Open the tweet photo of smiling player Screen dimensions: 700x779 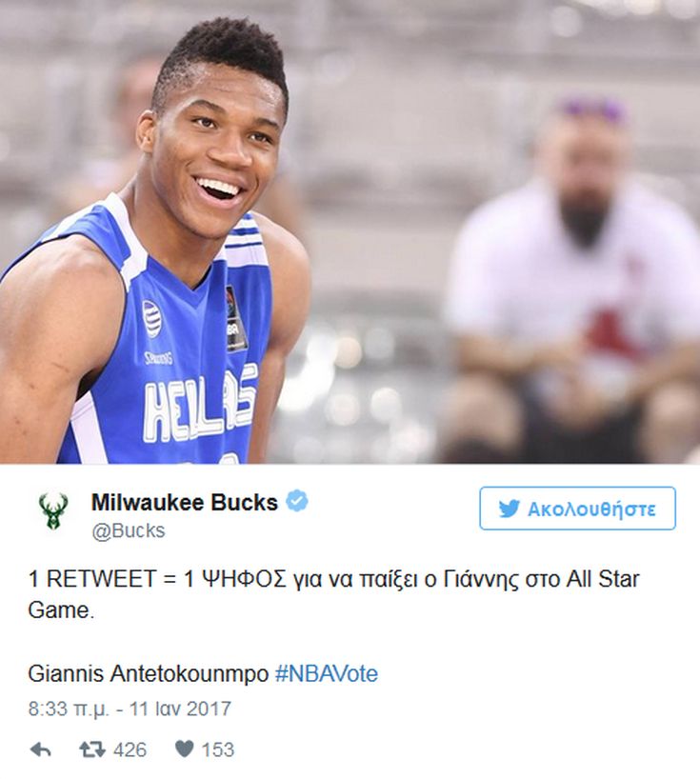[x=350, y=231]
